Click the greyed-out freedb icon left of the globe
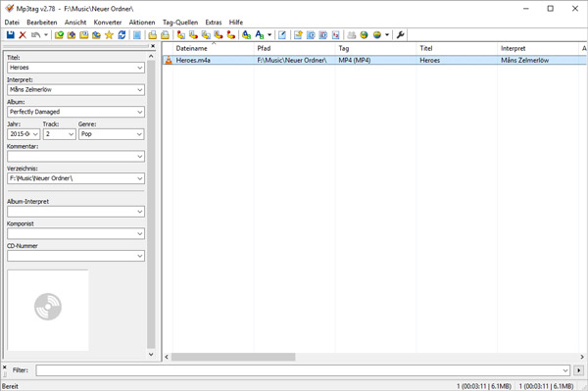Screen dimensions: 588x391 tap(352, 35)
